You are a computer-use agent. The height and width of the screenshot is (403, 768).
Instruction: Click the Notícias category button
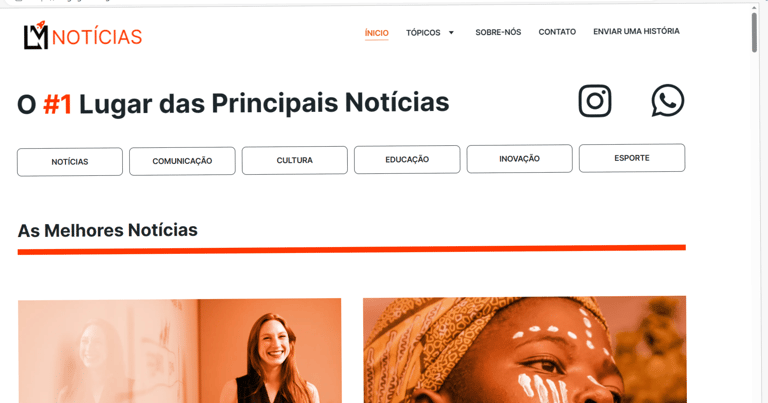click(x=70, y=162)
